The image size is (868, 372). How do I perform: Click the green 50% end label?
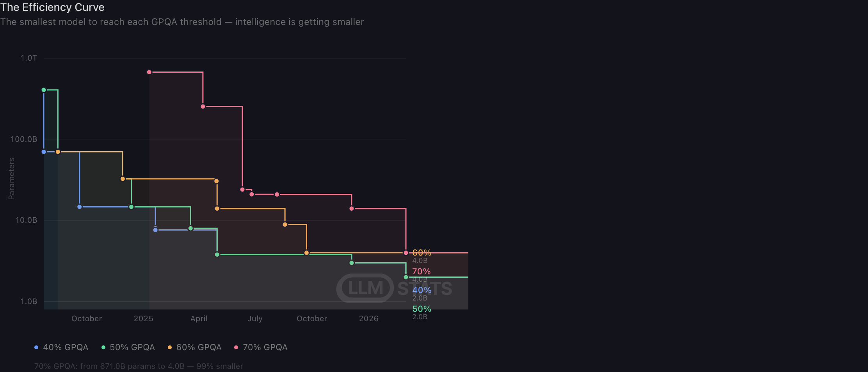[422, 309]
